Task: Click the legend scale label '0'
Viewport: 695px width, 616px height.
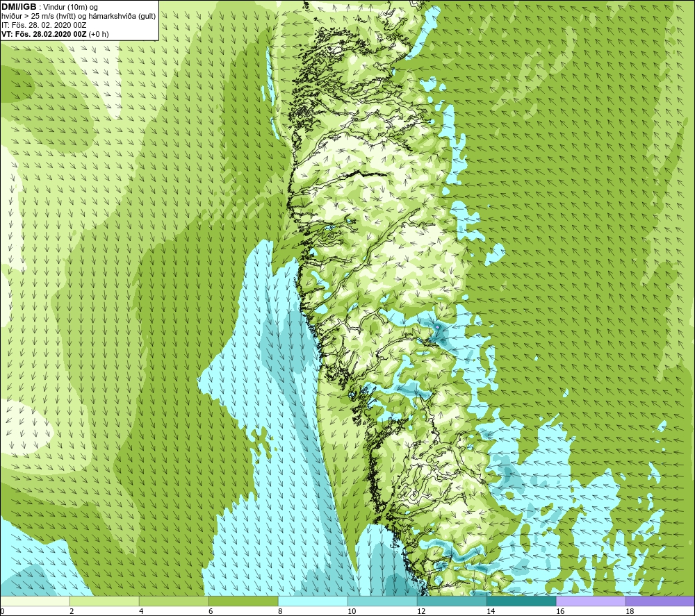Action: click(2, 612)
